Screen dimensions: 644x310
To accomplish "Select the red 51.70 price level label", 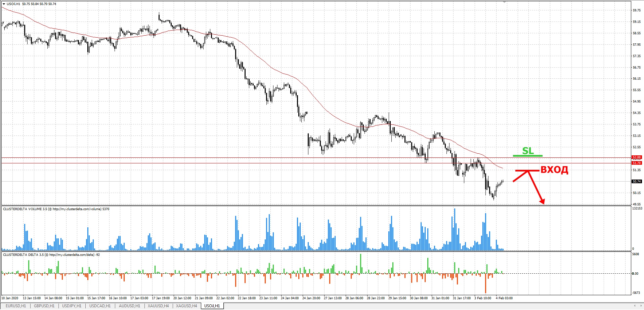I will click(637, 163).
